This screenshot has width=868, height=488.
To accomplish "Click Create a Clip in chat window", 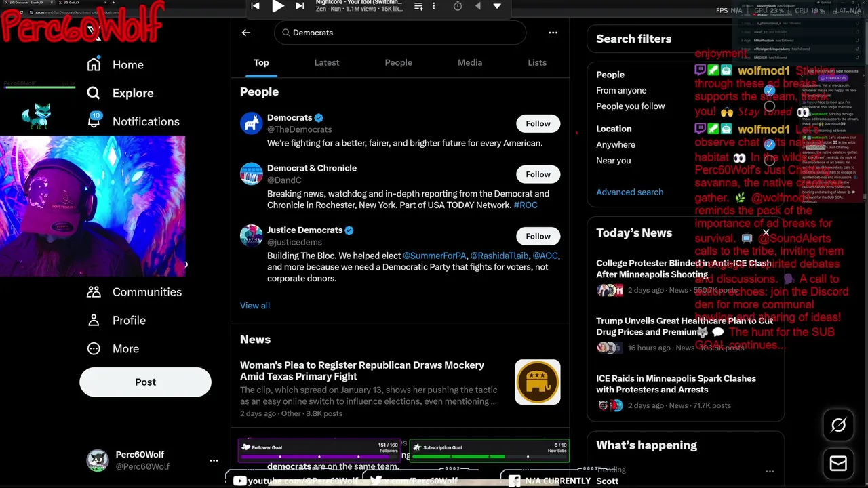I will coord(833,78).
